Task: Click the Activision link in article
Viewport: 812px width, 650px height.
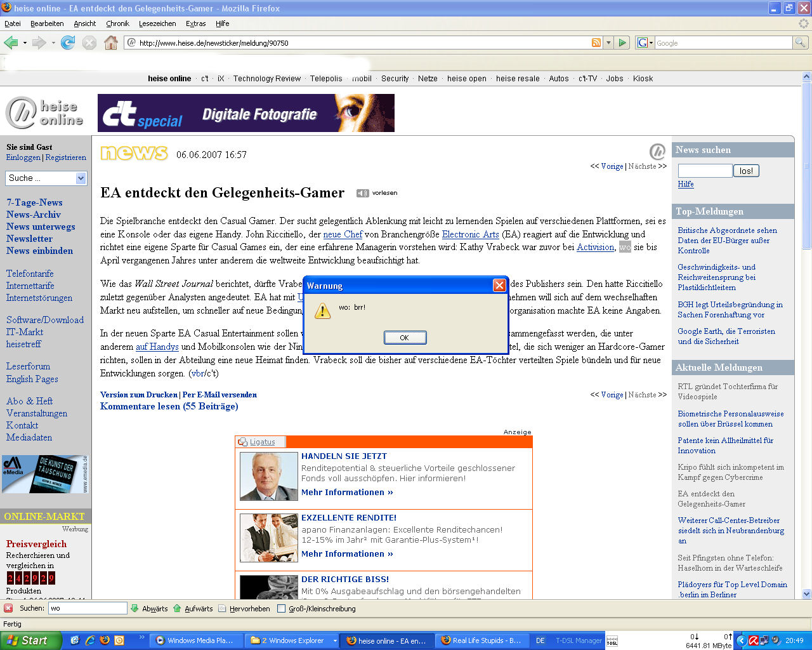Action: (595, 247)
